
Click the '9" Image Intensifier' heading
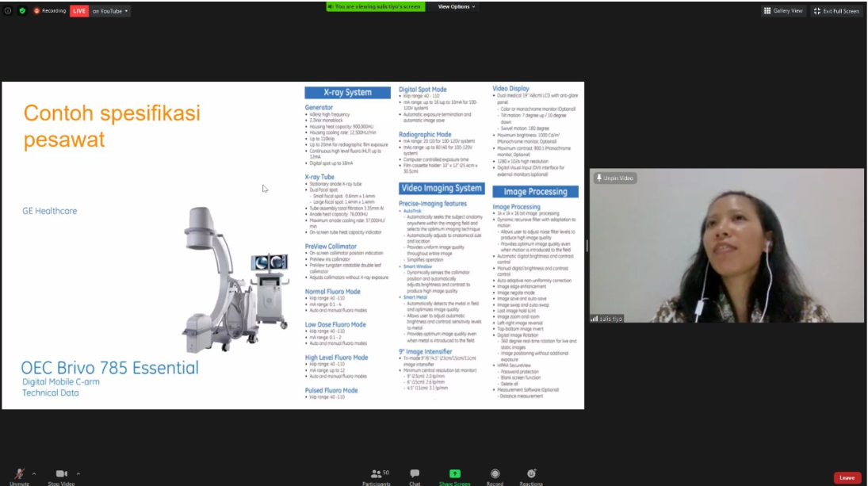pos(425,351)
